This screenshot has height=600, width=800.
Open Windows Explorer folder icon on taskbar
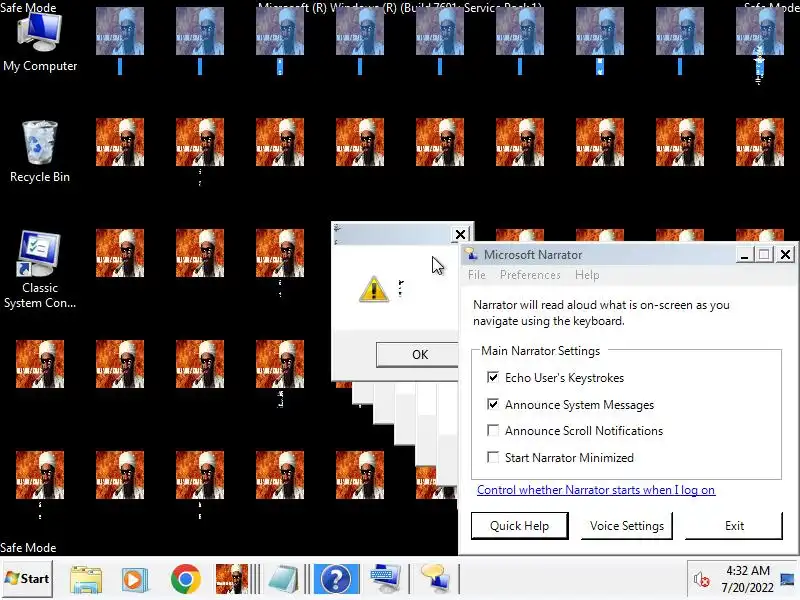point(86,579)
